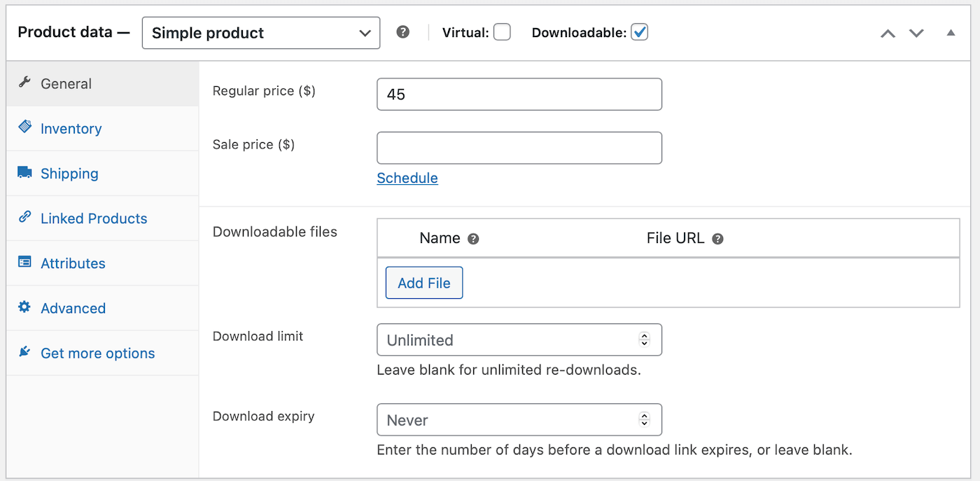Click the chain-link icon for Linked Products
The image size is (980, 481).
[x=26, y=218]
